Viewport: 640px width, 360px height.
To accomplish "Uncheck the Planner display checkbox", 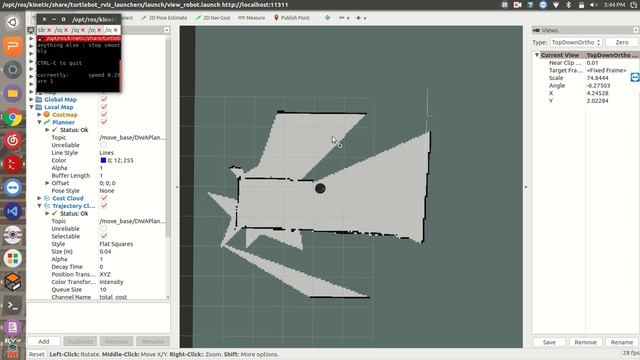I will [104, 122].
